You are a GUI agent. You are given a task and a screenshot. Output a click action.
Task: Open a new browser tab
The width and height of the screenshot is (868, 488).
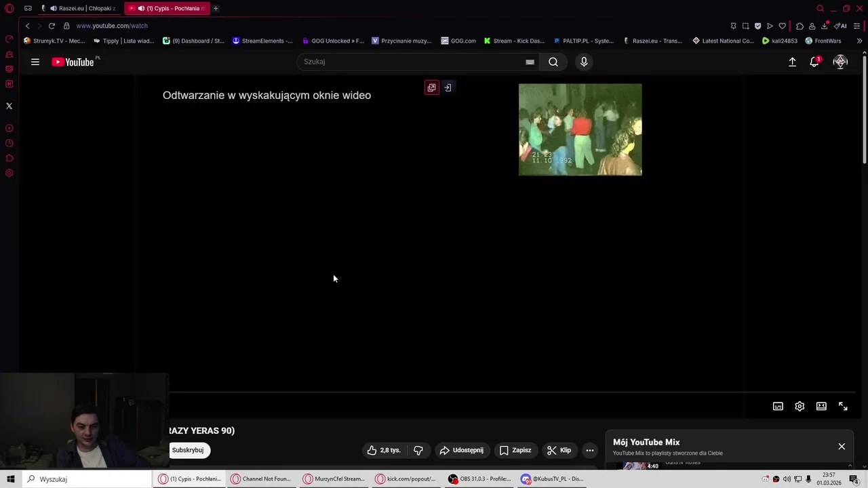tap(216, 8)
